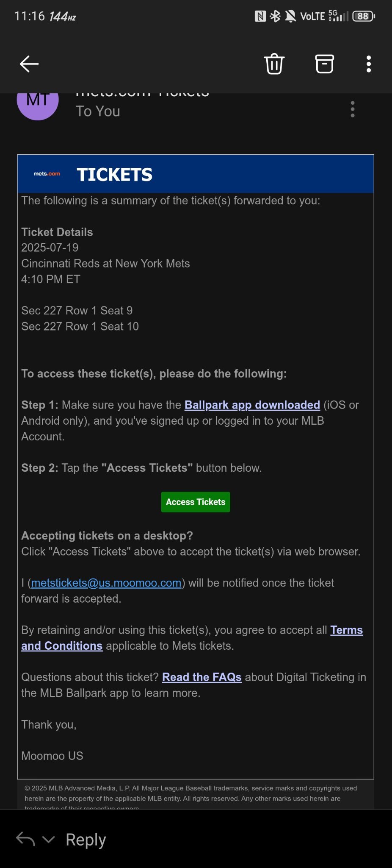Tap the Bluetooth status bar icon
392x868 pixels.
[x=275, y=16]
